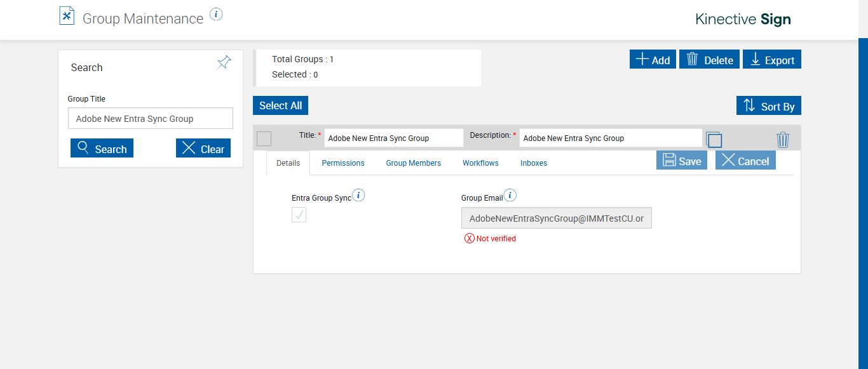The width and height of the screenshot is (868, 369).
Task: Open the Sort By options
Action: click(x=769, y=106)
